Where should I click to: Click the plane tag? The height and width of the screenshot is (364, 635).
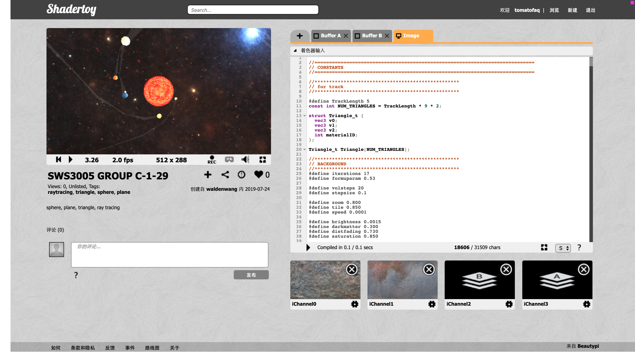[x=123, y=192]
